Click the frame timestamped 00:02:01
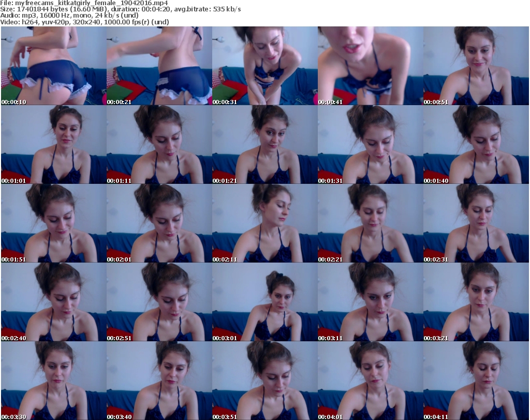The image size is (530, 420). [159, 223]
